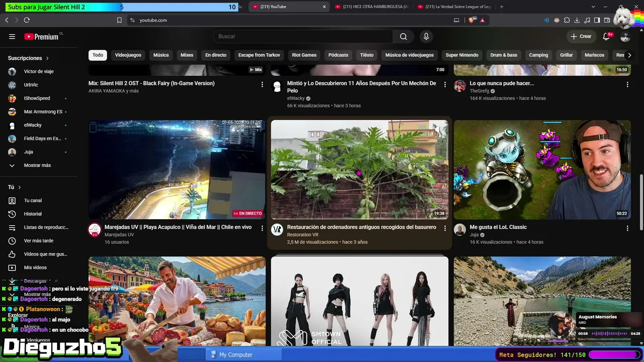Click the Crear button
Screen dimensions: 644x362
(581, 36)
